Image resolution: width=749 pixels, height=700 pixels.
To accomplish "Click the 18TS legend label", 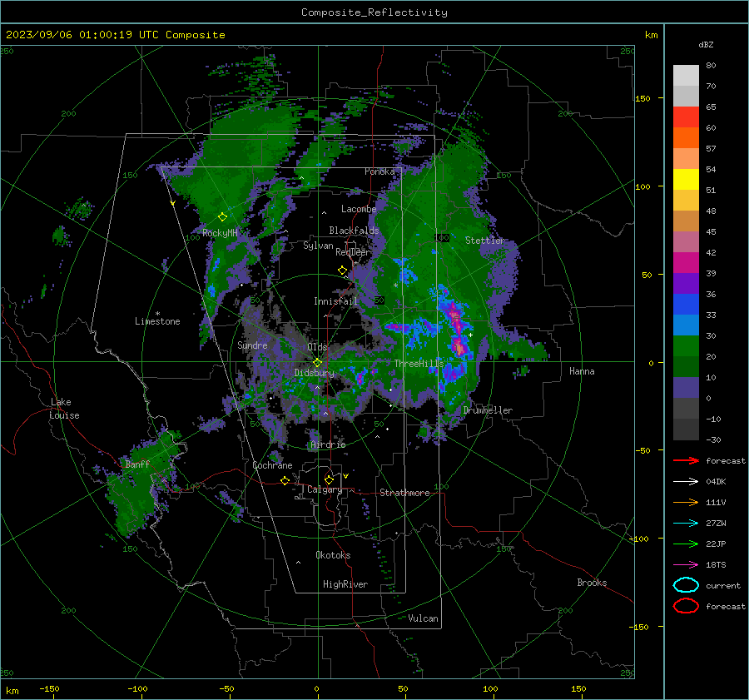I will [x=716, y=565].
